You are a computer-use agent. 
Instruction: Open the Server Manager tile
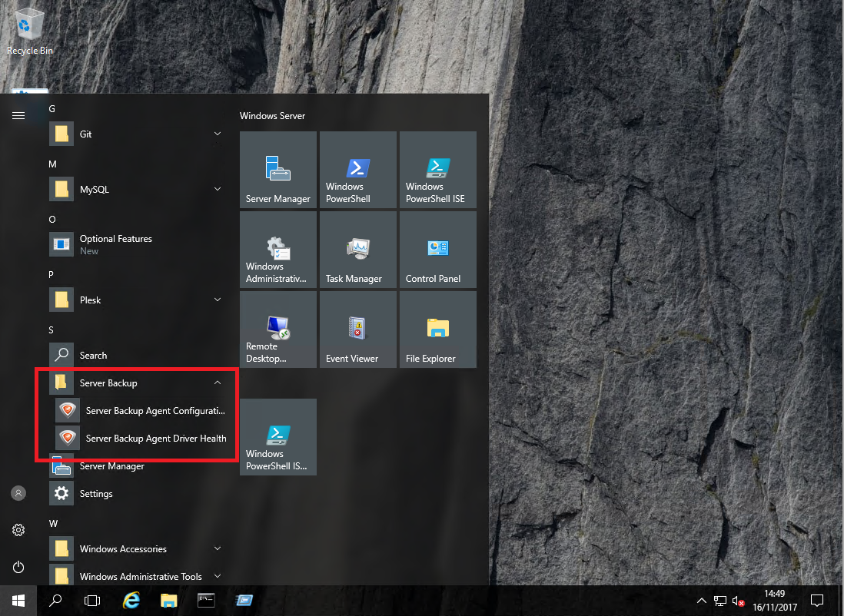click(277, 170)
